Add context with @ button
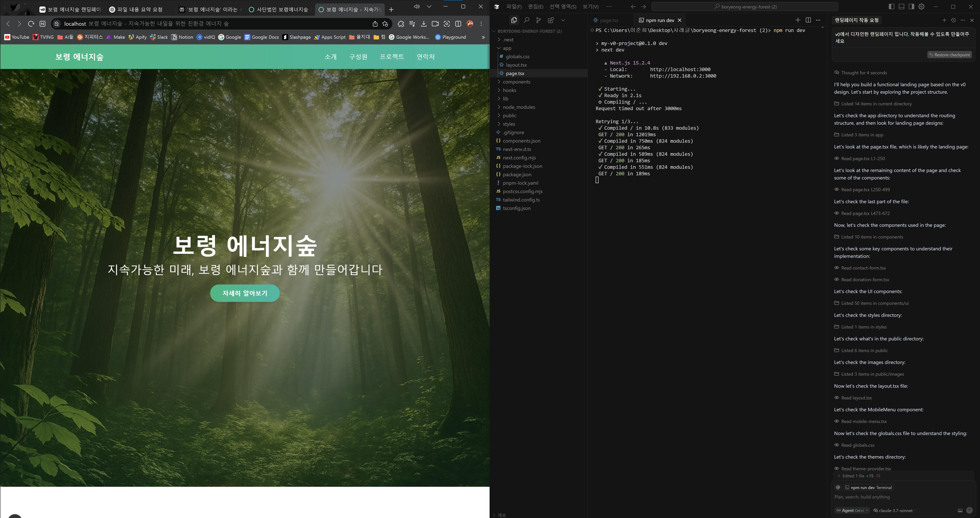The height and width of the screenshot is (518, 980). click(838, 488)
